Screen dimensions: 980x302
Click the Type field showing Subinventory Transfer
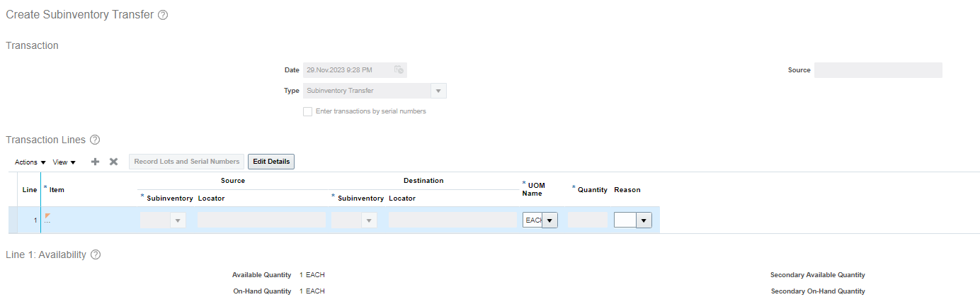(x=367, y=91)
